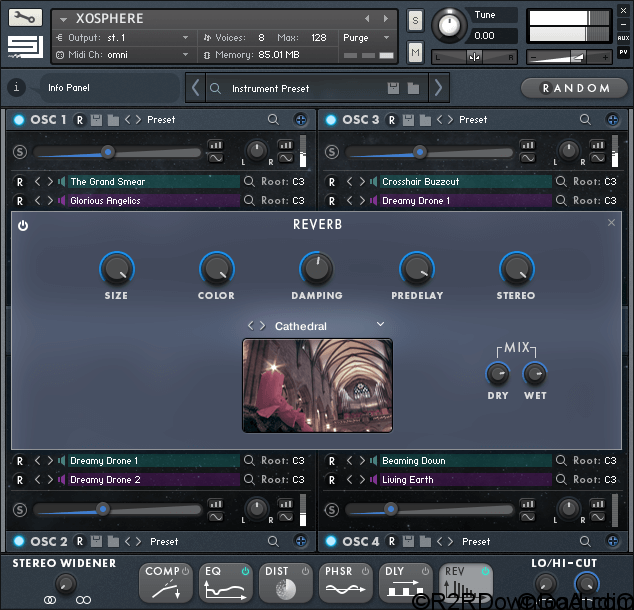Toggle the COMP effect power
The image size is (634, 610).
click(186, 571)
